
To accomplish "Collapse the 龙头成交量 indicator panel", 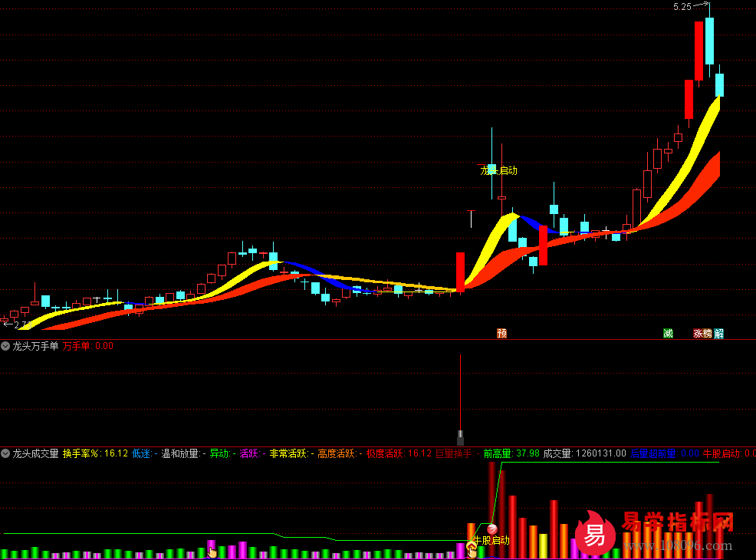I will point(6,453).
